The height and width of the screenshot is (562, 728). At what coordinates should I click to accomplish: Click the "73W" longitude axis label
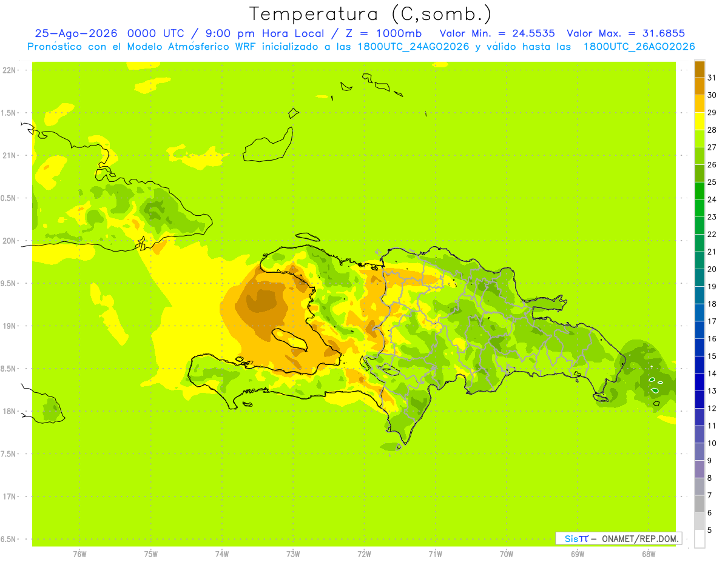point(293,554)
